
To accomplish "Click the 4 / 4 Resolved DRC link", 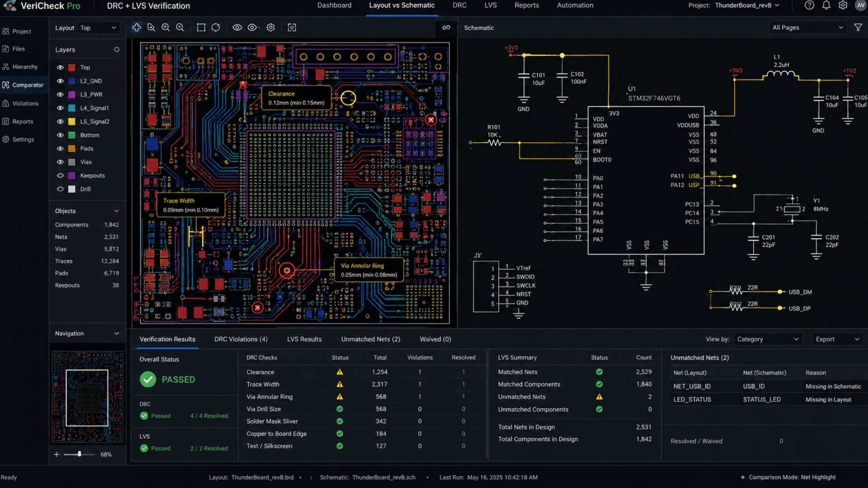I will click(x=209, y=416).
